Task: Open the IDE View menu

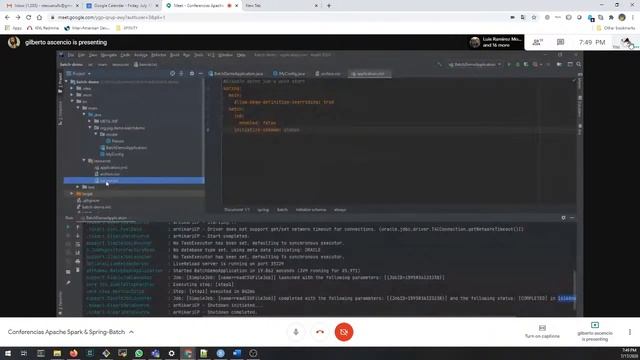Action: [93, 55]
